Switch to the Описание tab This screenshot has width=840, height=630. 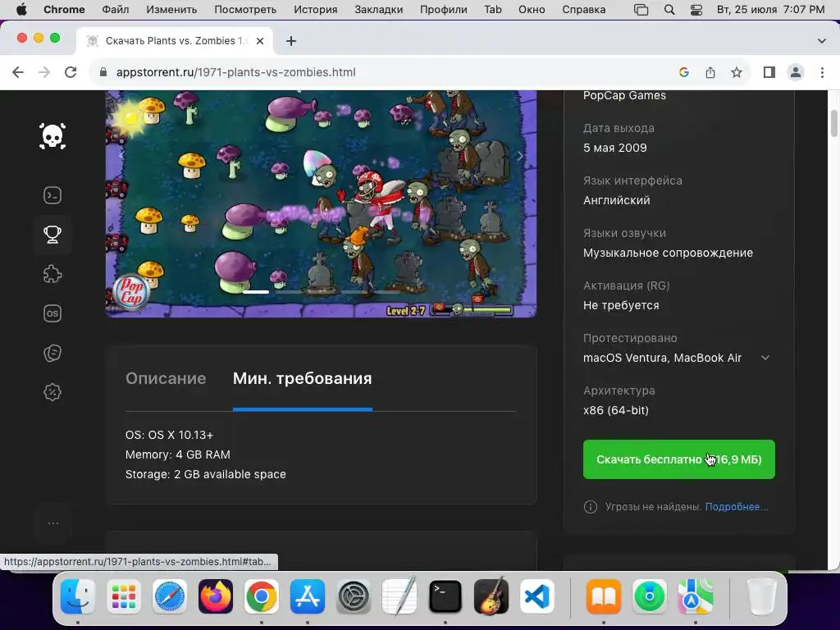coord(166,378)
